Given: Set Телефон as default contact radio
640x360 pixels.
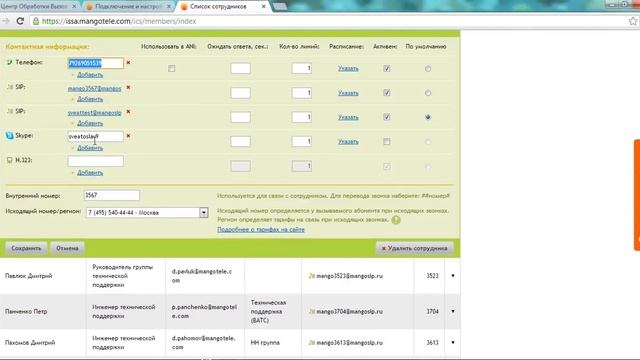Looking at the screenshot, I should 428,69.
